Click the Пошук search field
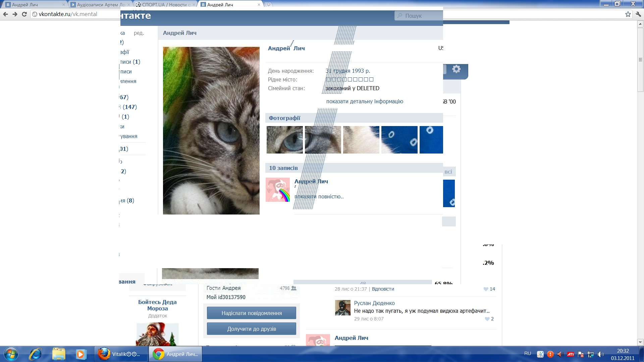Image resolution: width=644 pixels, height=362 pixels. point(419,16)
